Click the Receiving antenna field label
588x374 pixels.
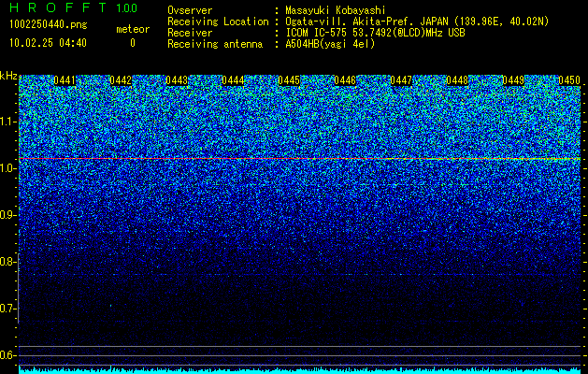215,44
